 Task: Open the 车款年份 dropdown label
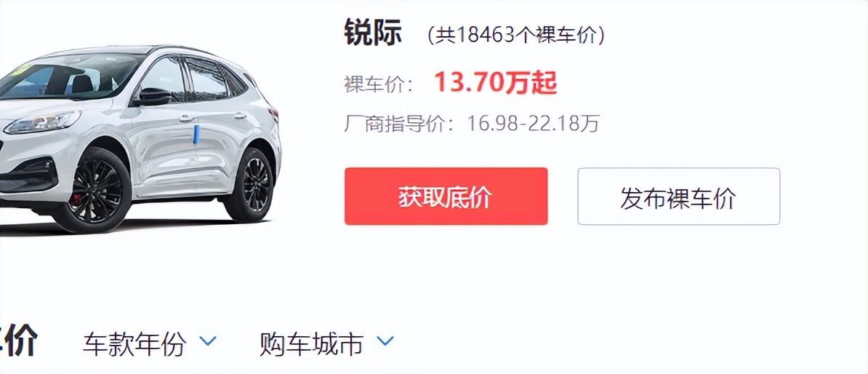134,343
